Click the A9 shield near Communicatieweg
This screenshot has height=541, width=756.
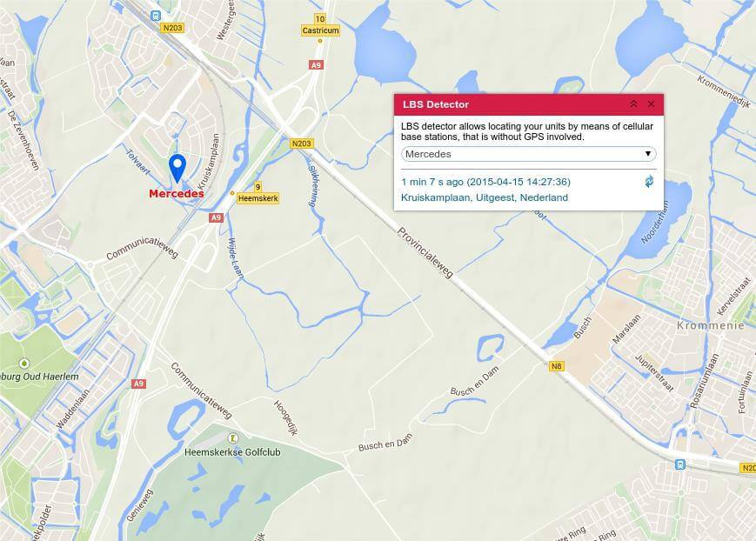point(216,217)
